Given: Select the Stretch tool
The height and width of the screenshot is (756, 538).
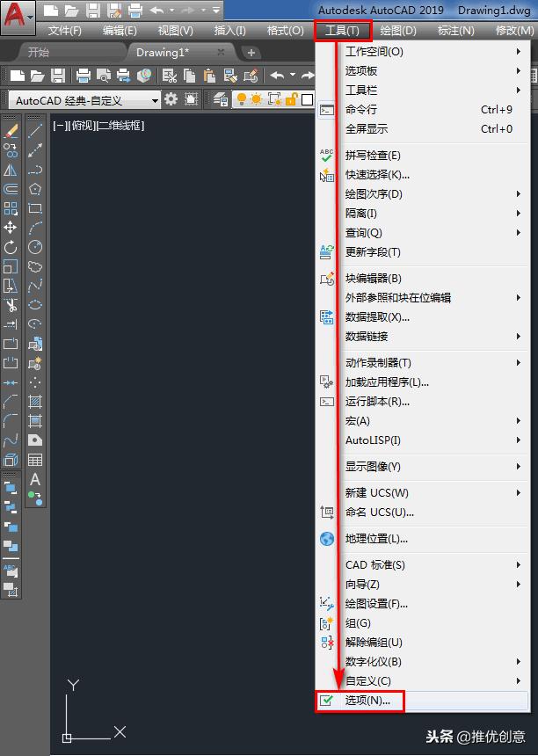Looking at the screenshot, I should point(11,286).
